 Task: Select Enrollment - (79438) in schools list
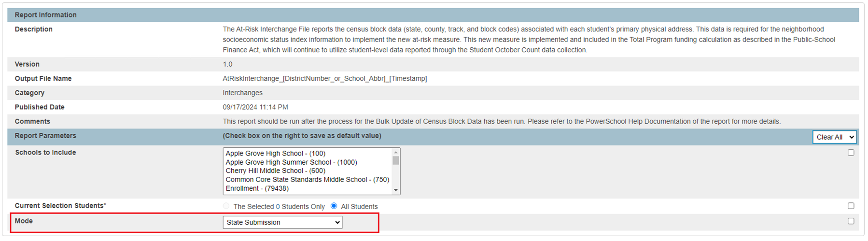click(x=257, y=188)
